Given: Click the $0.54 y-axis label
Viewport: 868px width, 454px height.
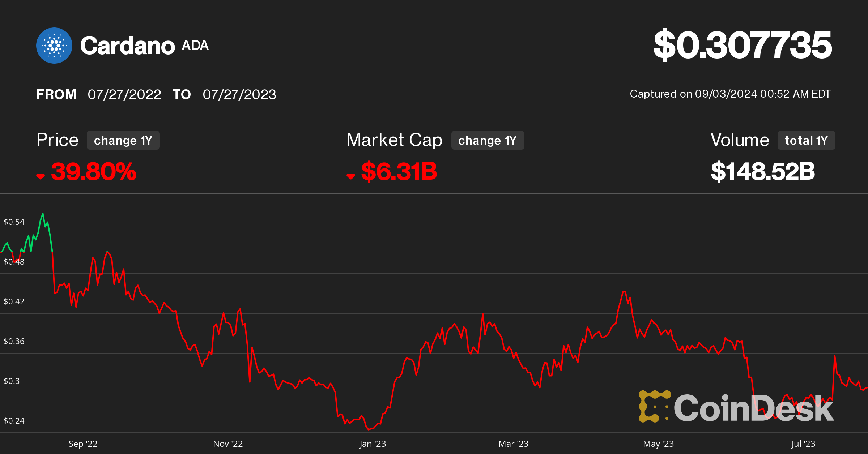Looking at the screenshot, I should (14, 222).
